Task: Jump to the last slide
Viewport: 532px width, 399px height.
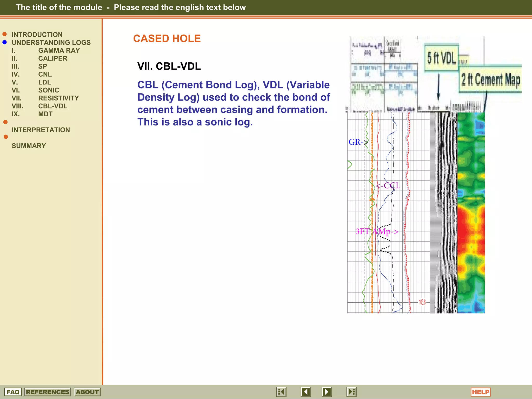Action: point(351,392)
